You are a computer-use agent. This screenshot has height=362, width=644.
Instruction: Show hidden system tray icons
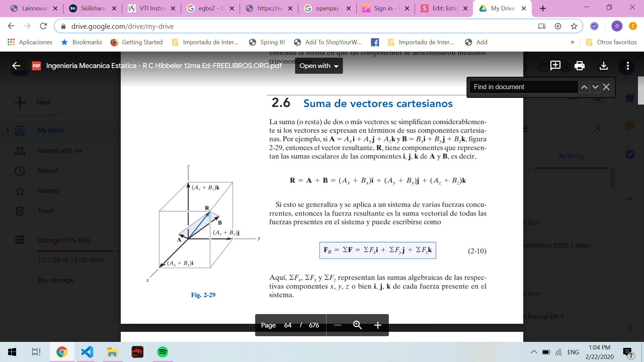[534, 352]
